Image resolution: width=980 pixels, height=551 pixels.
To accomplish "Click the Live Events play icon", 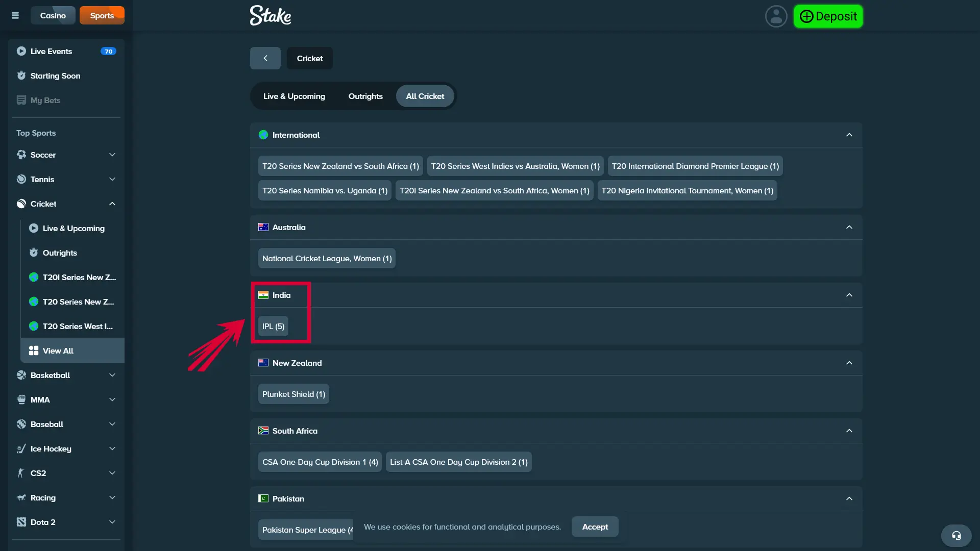I will point(21,51).
